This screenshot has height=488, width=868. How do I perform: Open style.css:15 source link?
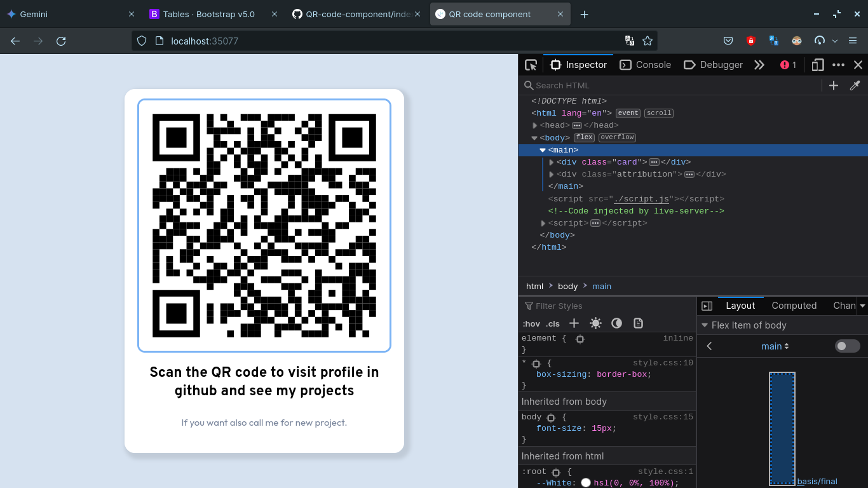(x=663, y=417)
